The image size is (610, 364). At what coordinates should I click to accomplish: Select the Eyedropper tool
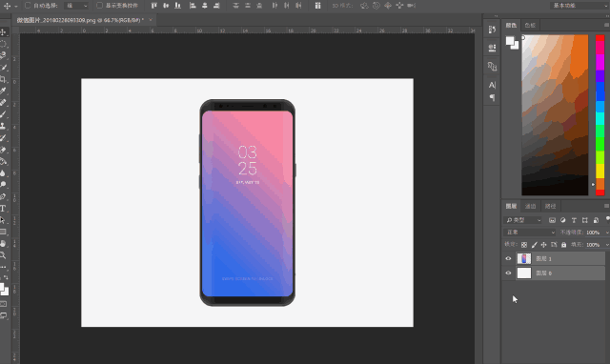(3, 91)
